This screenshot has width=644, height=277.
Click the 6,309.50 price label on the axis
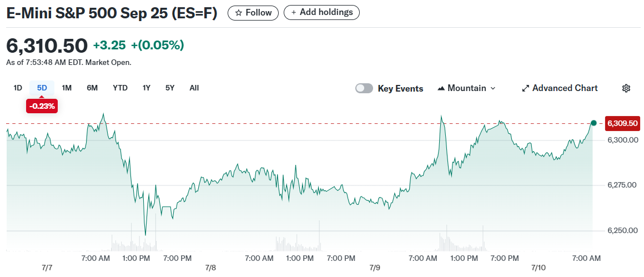click(623, 123)
